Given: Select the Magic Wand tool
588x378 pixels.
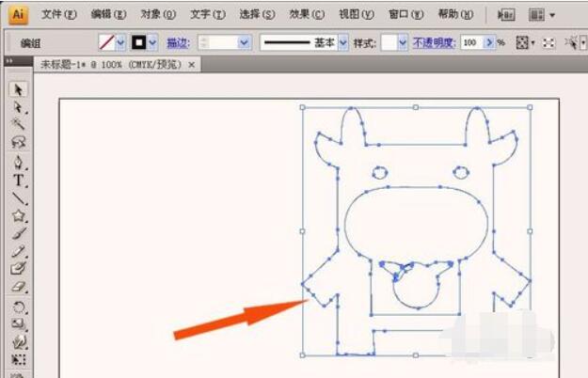Looking at the screenshot, I should pyautogui.click(x=18, y=124).
